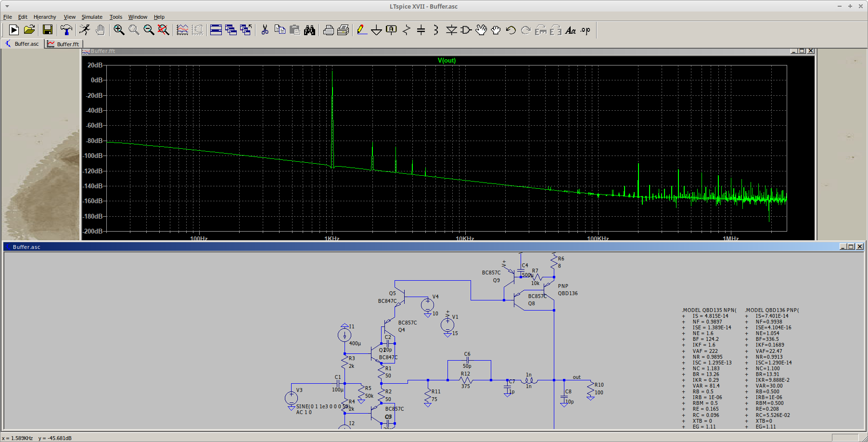Click the .MODEL QBD136 PNP directive text
Viewport: 868px width, 442px height.
pos(772,310)
